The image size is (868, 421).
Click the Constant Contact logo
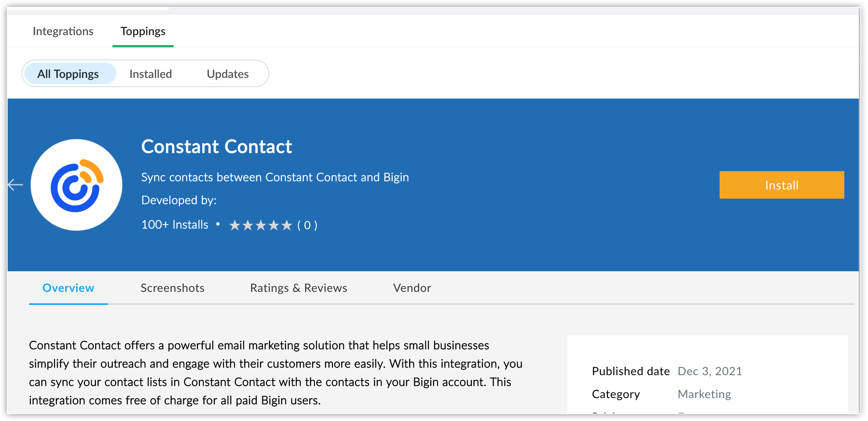coord(76,185)
